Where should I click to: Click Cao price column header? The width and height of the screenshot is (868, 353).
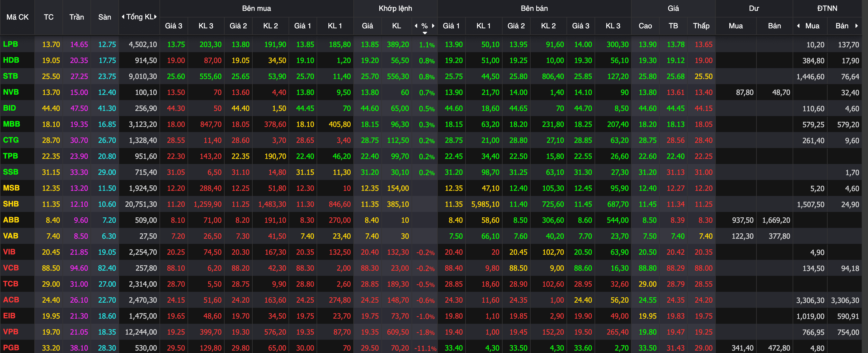[x=645, y=26]
